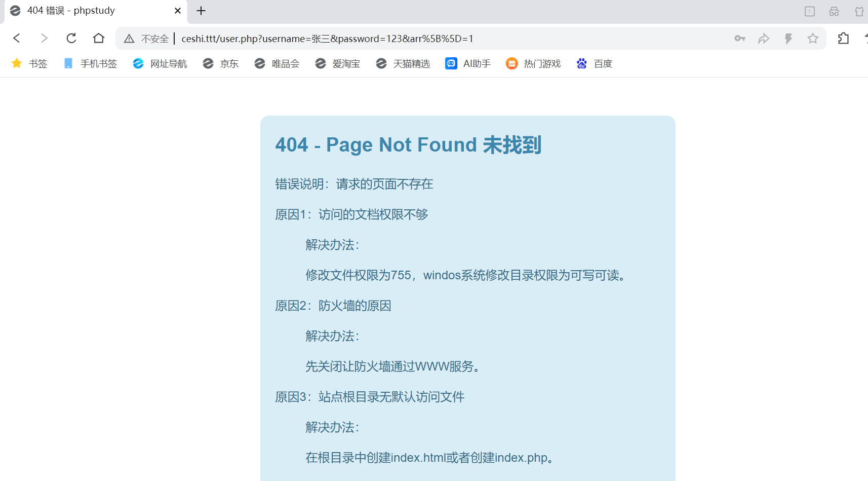Bookmark this page with the star
868x481 pixels.
point(813,39)
